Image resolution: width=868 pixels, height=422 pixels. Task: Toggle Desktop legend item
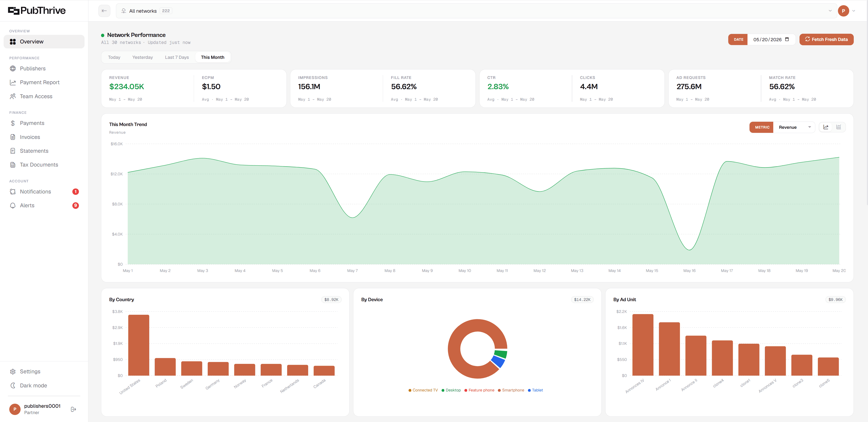451,390
